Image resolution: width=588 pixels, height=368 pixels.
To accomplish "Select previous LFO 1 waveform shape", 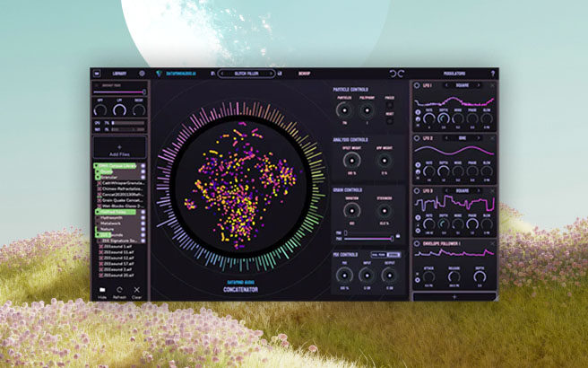I will 446,85.
